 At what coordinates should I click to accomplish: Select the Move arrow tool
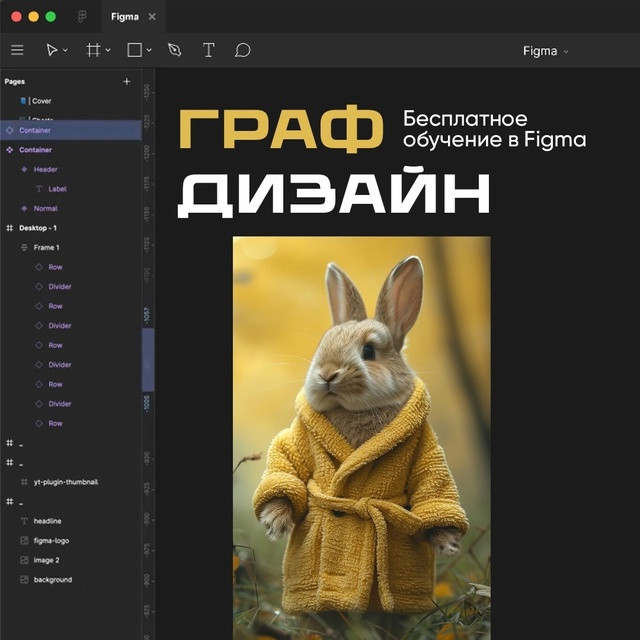[52, 50]
